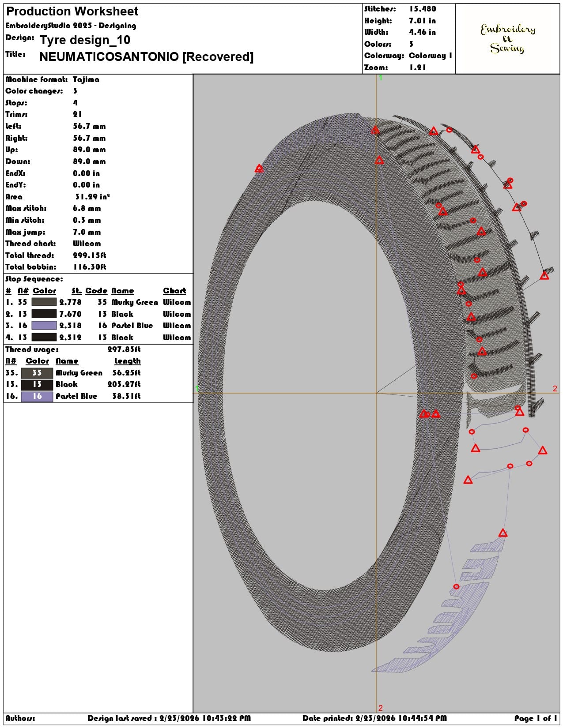This screenshot has height=728, width=563.
Task: Click stitch count '2,778' in stop 1
Action: click(71, 302)
